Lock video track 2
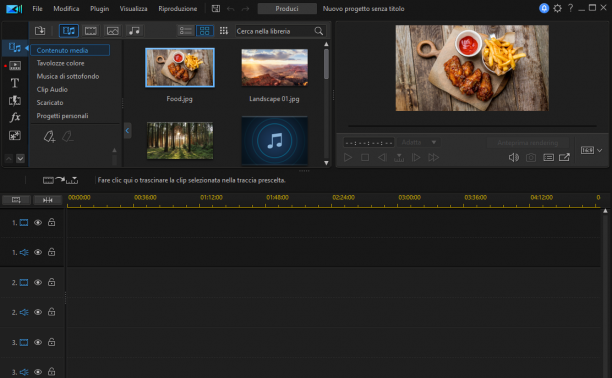 coord(52,282)
